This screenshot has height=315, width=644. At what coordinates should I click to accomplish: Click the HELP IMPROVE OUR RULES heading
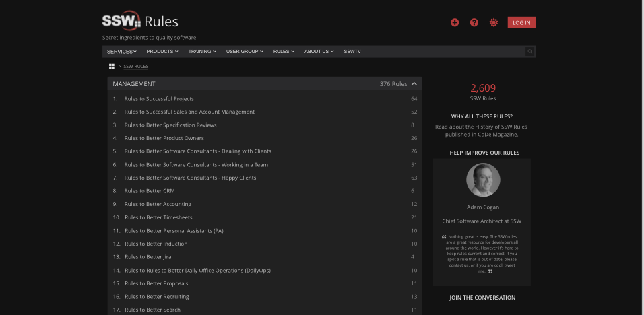[484, 153]
